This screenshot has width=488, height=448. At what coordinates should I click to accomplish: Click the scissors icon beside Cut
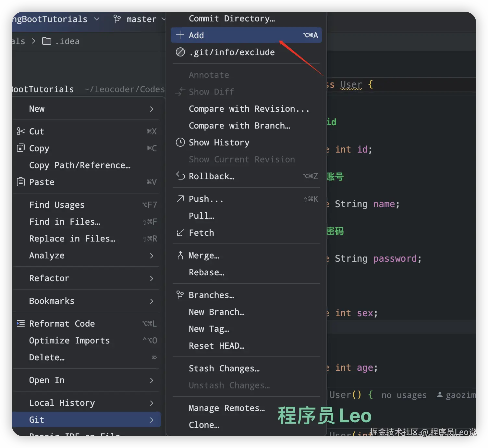(x=20, y=131)
